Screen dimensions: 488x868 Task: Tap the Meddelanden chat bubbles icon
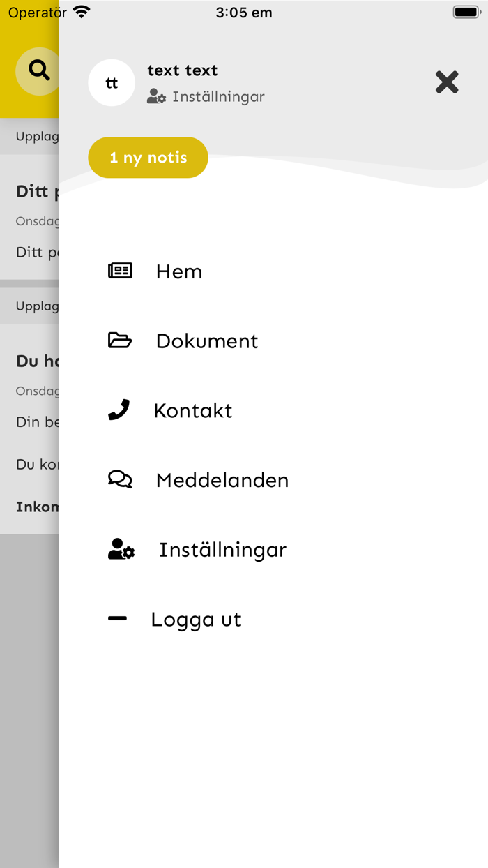(120, 479)
